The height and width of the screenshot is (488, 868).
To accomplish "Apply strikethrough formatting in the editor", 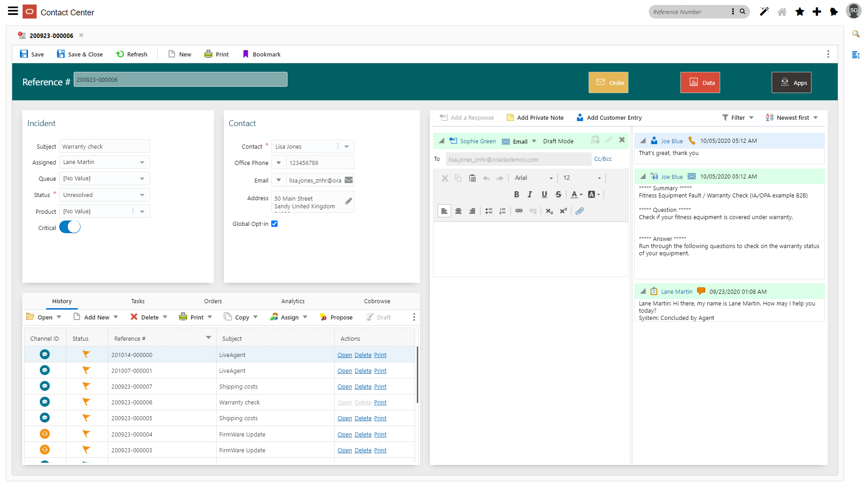I will click(x=558, y=194).
